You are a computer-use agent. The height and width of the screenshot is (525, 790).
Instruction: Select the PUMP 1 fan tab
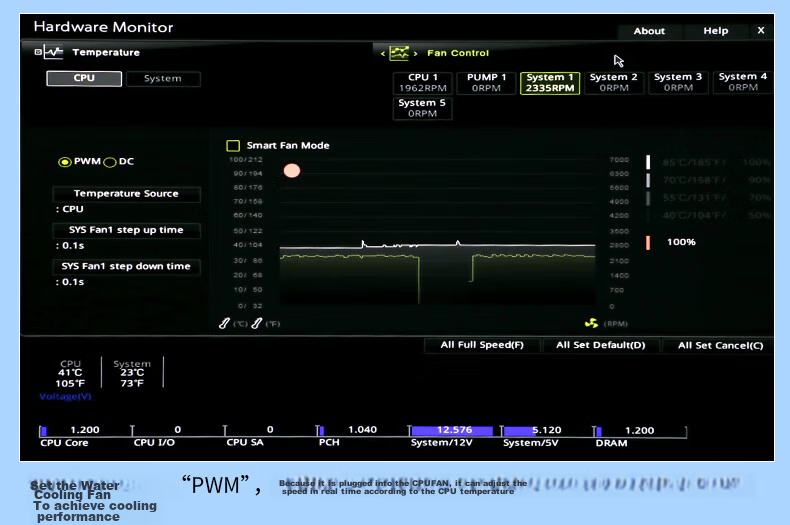(486, 83)
